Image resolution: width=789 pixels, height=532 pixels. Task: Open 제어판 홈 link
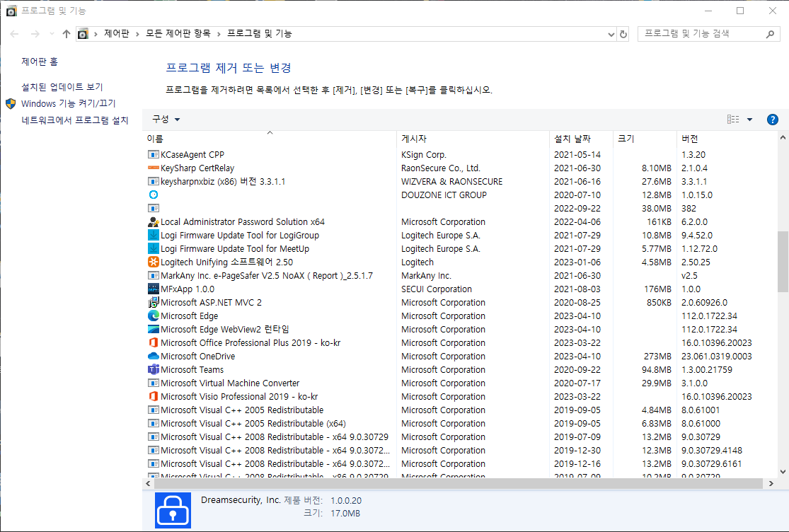[40, 62]
